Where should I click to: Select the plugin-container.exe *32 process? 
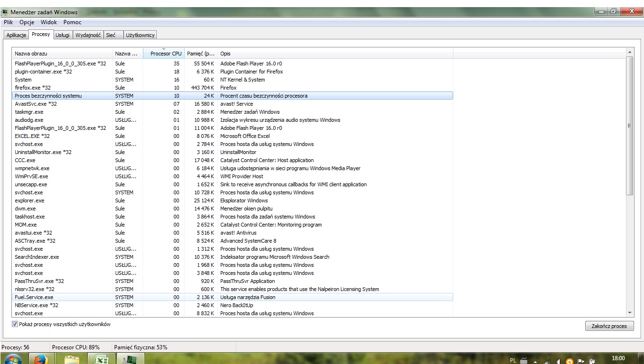click(x=233, y=72)
